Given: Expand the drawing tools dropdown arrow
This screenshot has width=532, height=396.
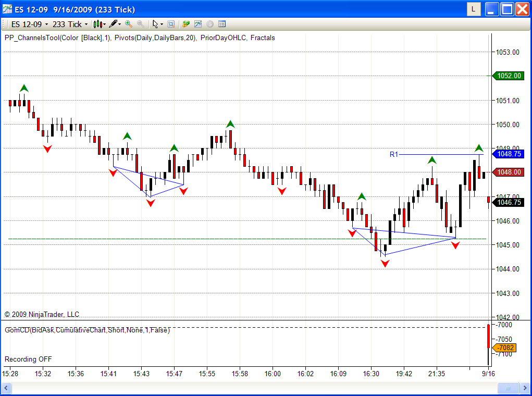Looking at the screenshot, I should pos(120,24).
